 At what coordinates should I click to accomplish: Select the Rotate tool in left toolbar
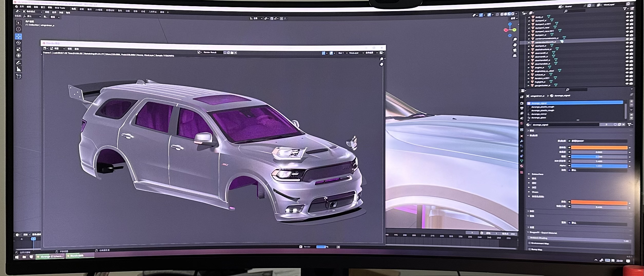tap(18, 43)
